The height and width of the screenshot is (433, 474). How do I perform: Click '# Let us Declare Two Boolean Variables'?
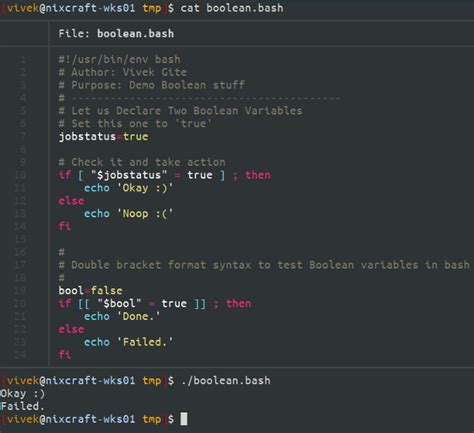[x=180, y=111]
